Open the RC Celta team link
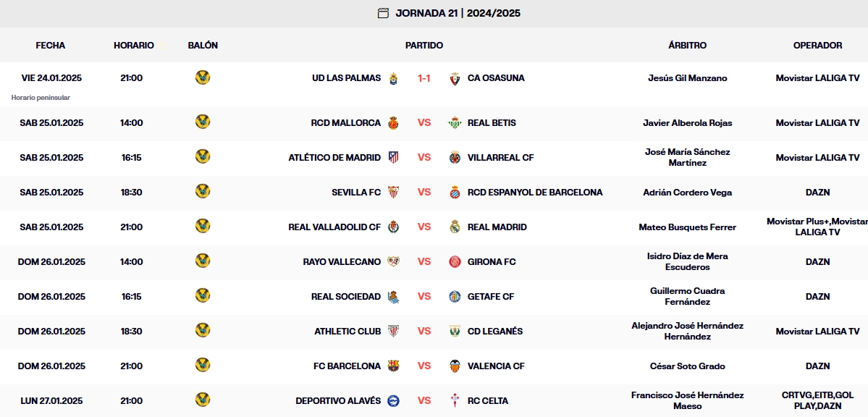This screenshot has width=868, height=417. (x=488, y=401)
